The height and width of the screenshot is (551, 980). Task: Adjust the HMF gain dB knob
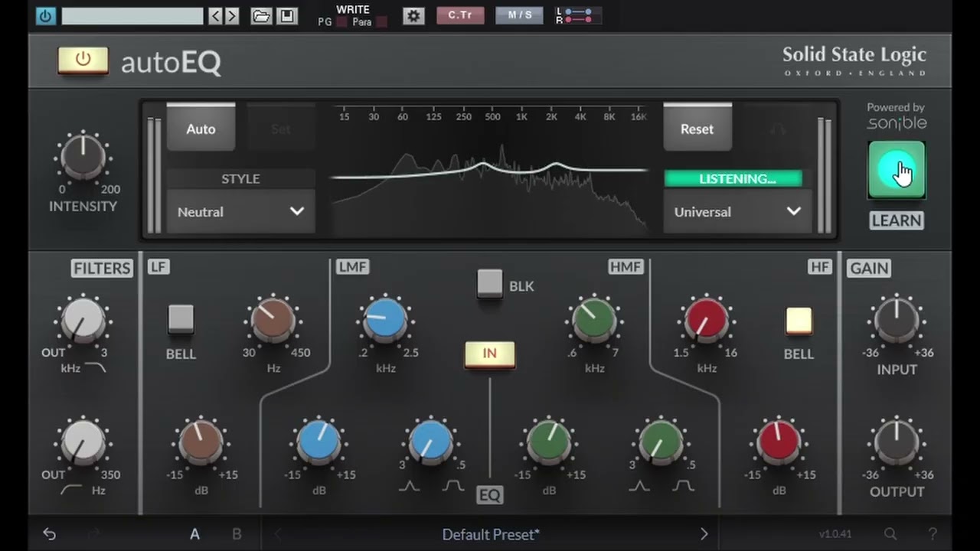pos(549,442)
